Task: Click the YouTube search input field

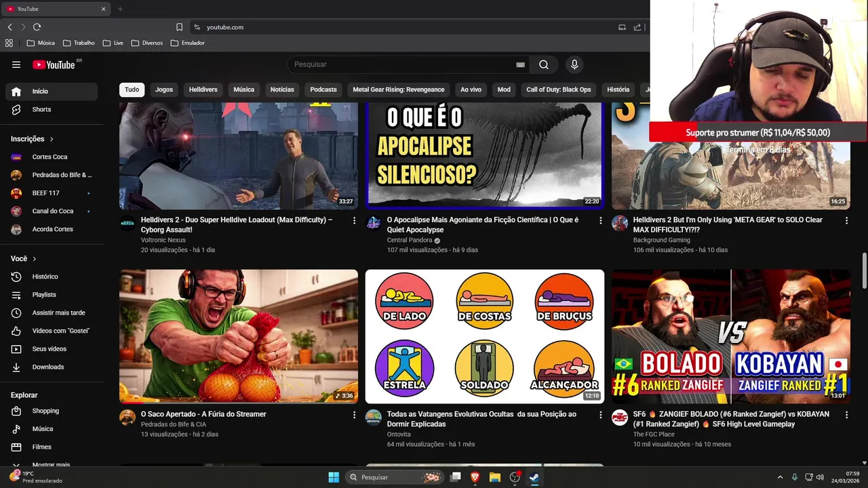Action: [400, 64]
